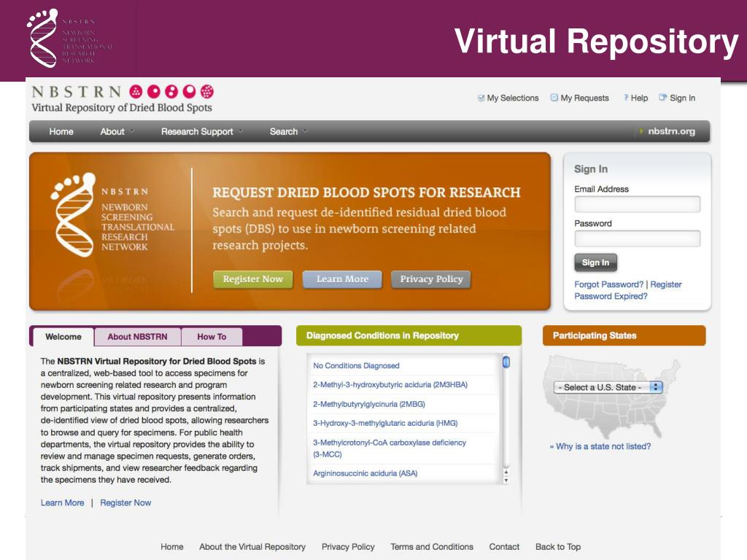Click the dark Sign In button
Image resolution: width=747 pixels, height=560 pixels.
click(x=595, y=262)
